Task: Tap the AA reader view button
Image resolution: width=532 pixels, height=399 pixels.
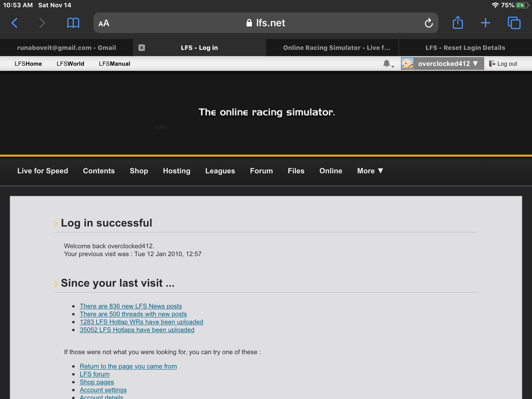Action: pyautogui.click(x=104, y=23)
